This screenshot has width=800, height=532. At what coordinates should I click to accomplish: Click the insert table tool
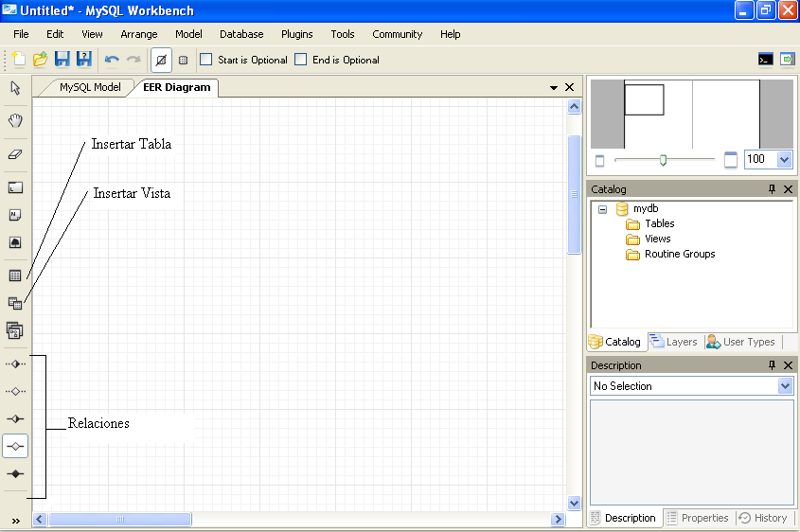click(x=15, y=276)
